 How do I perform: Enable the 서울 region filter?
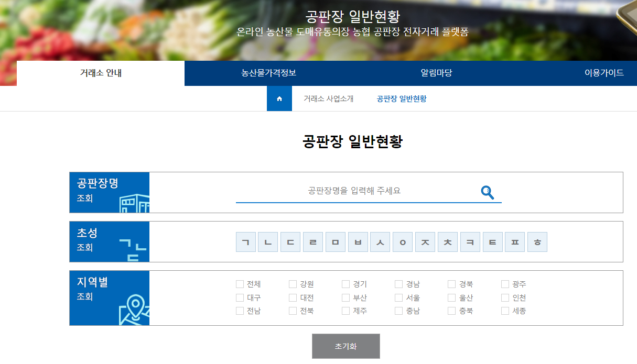click(x=397, y=297)
